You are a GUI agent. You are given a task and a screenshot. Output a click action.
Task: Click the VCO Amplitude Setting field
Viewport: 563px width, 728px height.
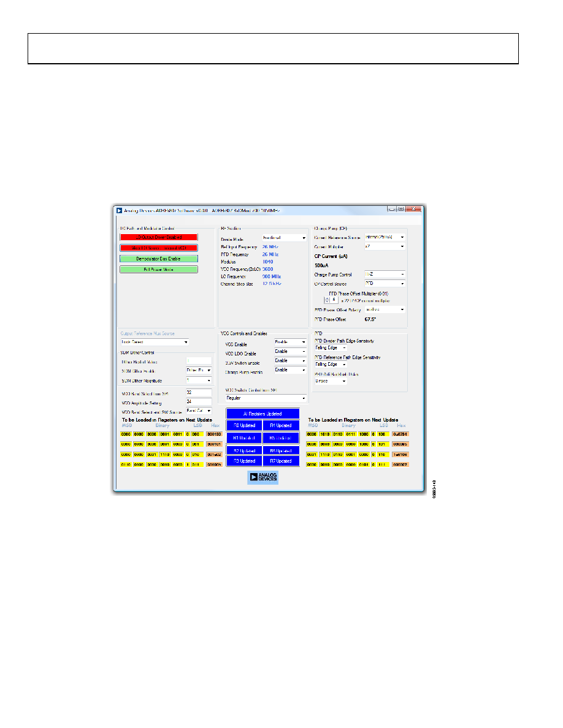point(199,401)
